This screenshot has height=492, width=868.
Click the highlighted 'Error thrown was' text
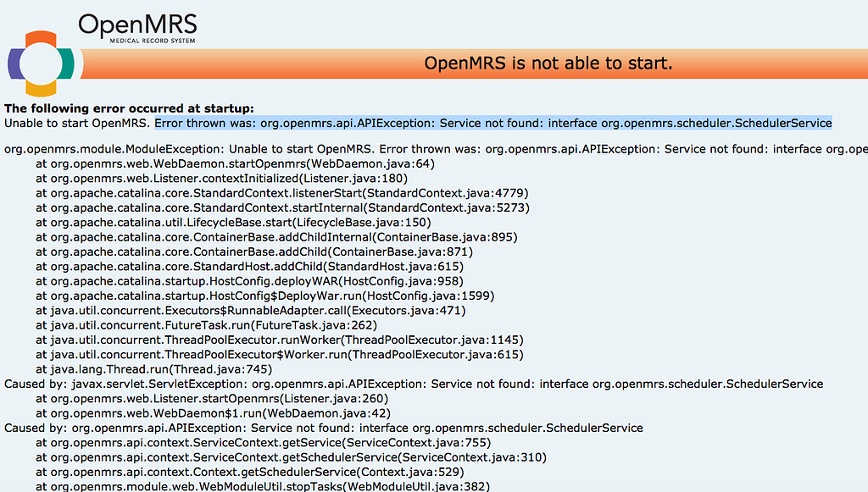(x=493, y=124)
